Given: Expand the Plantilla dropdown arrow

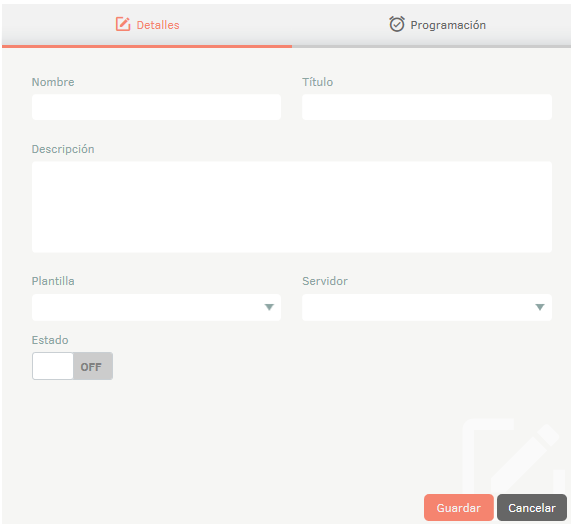Looking at the screenshot, I should tap(269, 307).
